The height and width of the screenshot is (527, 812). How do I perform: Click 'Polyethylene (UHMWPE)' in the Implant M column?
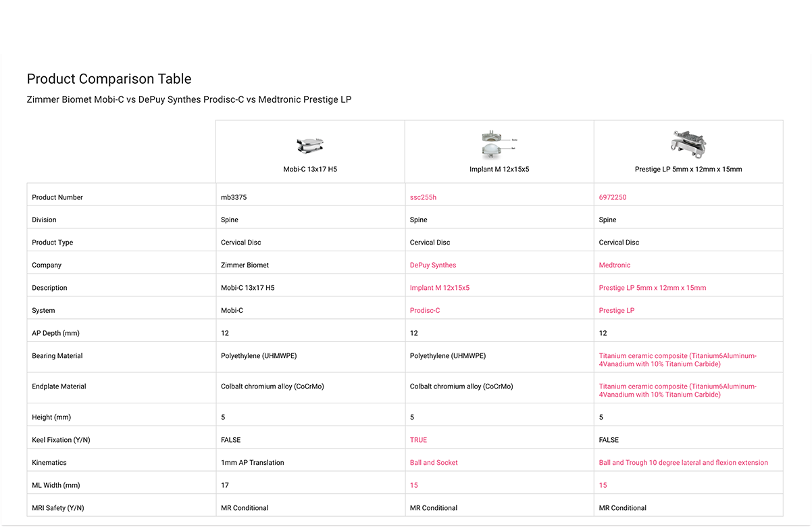click(448, 356)
